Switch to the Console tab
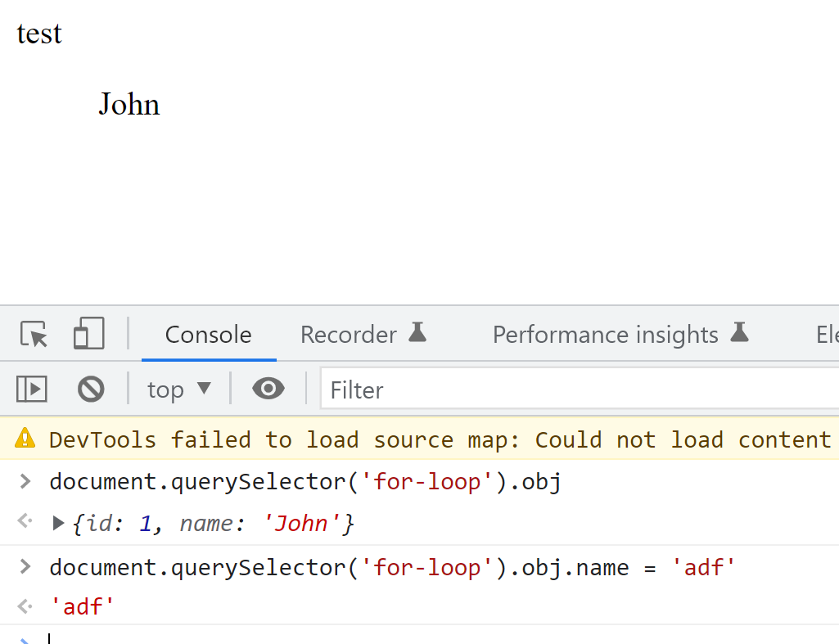The image size is (839, 644). pos(209,335)
